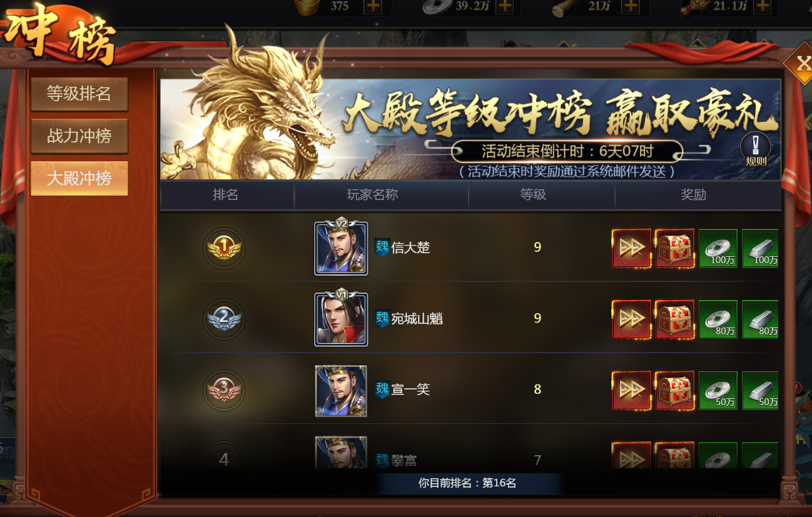The image size is (812, 517).
Task: Add gold ingots with the plus button
Action: click(373, 6)
